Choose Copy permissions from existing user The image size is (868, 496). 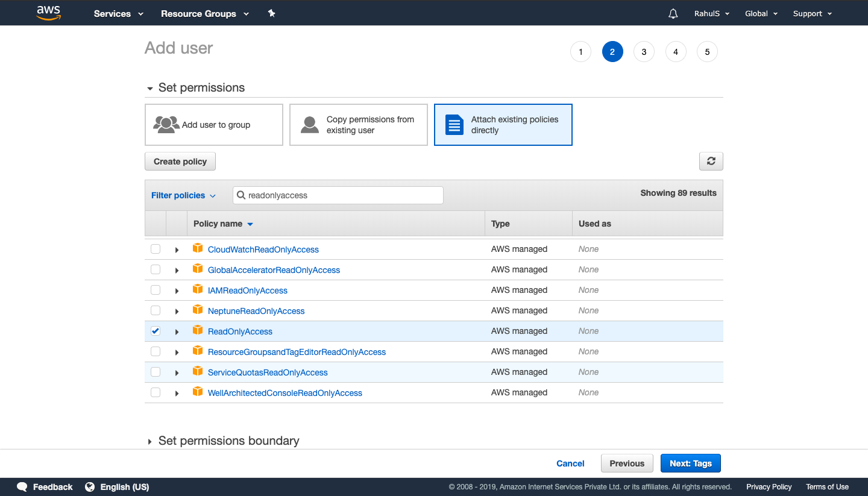358,125
